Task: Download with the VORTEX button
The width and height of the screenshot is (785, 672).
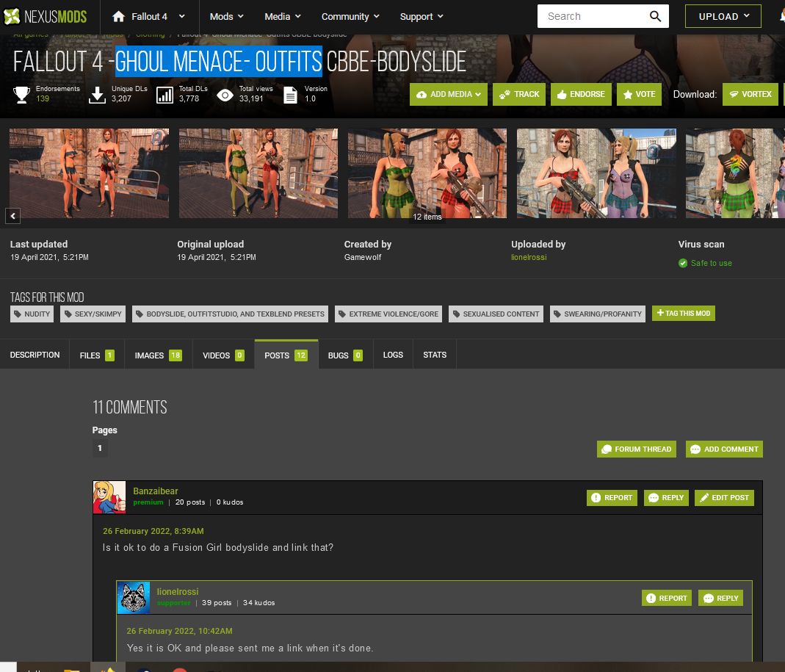Action: (x=750, y=94)
